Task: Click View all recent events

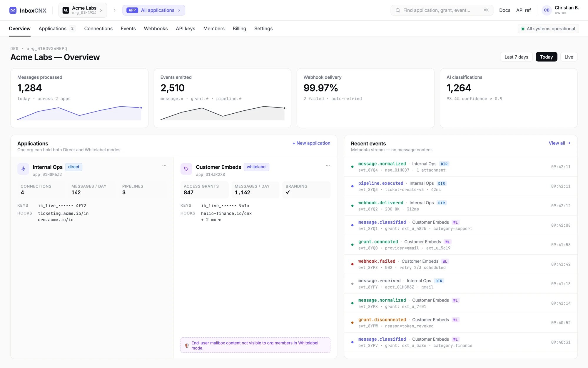Action: click(559, 143)
